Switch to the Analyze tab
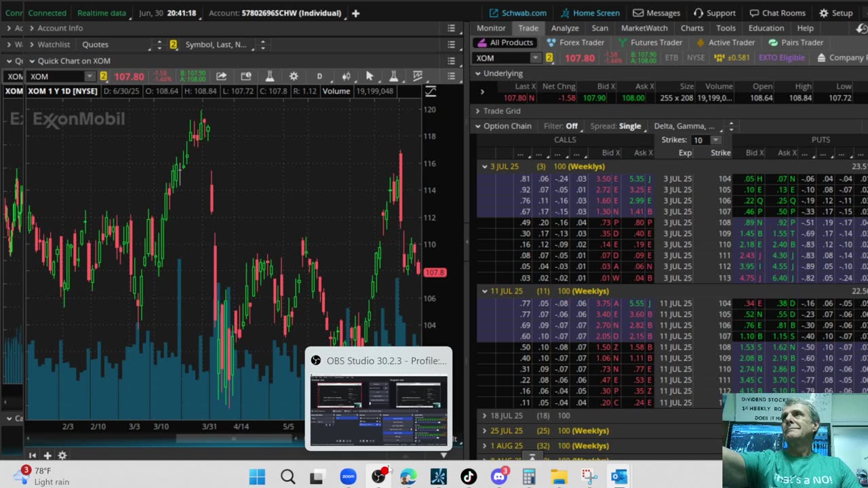The width and height of the screenshot is (868, 488). click(565, 28)
